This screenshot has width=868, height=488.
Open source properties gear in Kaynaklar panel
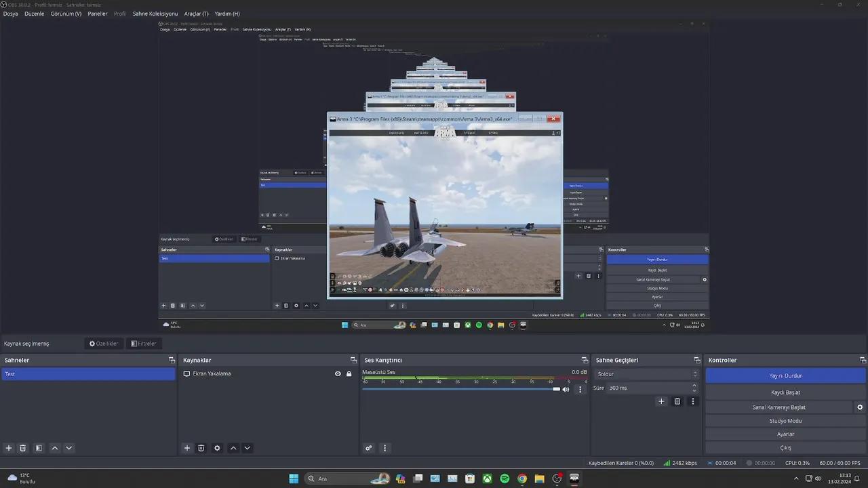point(217,448)
